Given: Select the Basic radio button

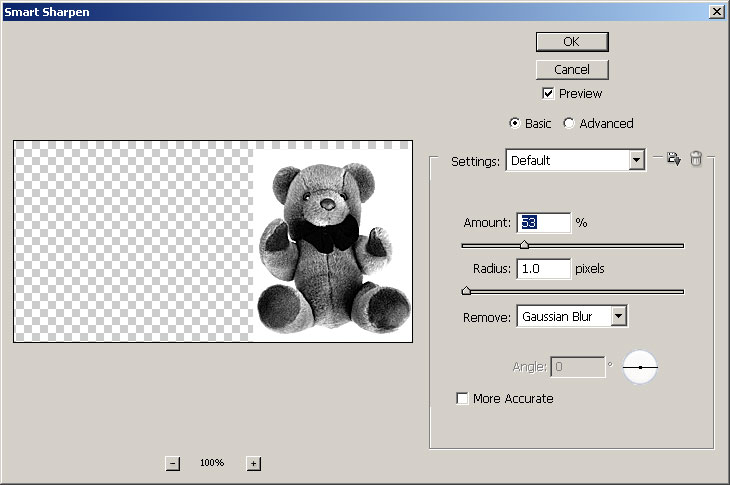Looking at the screenshot, I should [514, 123].
